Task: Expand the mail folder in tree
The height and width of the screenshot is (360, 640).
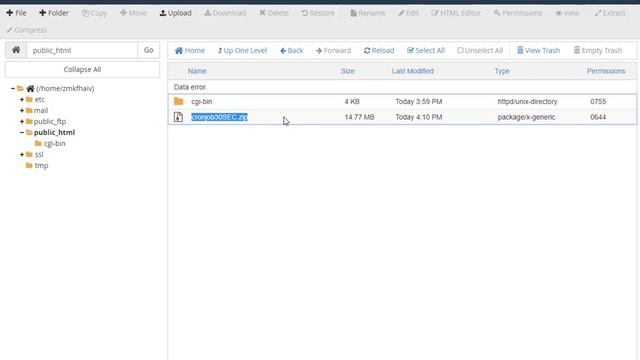Action: [x=22, y=111]
